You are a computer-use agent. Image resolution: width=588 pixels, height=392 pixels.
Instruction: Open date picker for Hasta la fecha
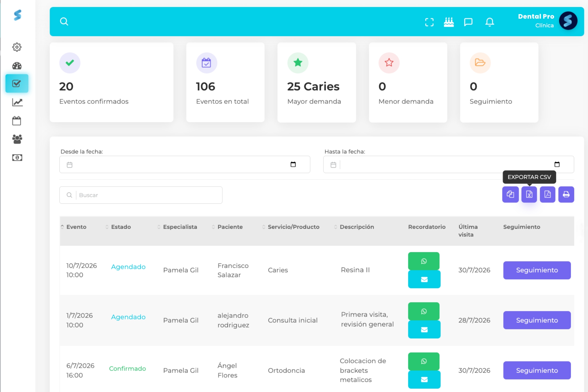(x=557, y=164)
